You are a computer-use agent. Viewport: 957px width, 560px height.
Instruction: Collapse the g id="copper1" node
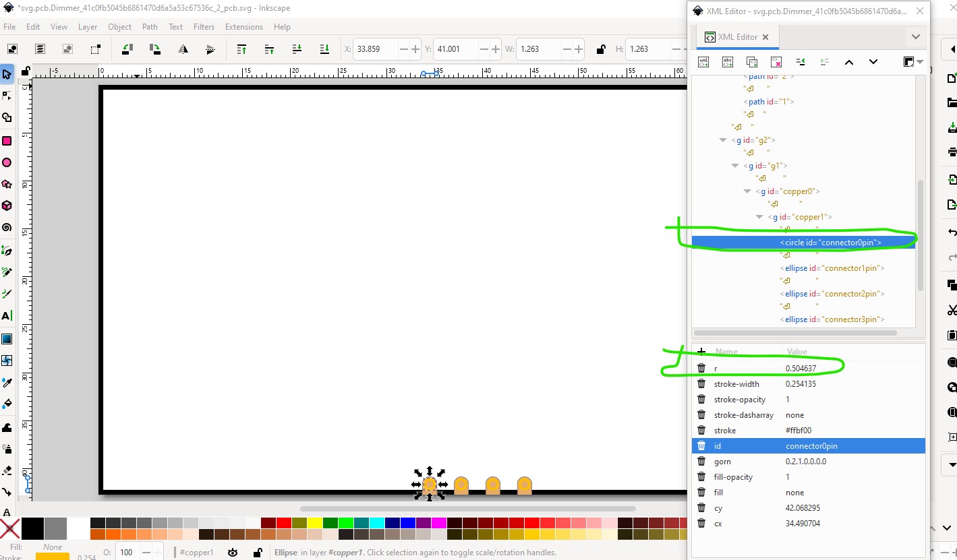coord(759,217)
